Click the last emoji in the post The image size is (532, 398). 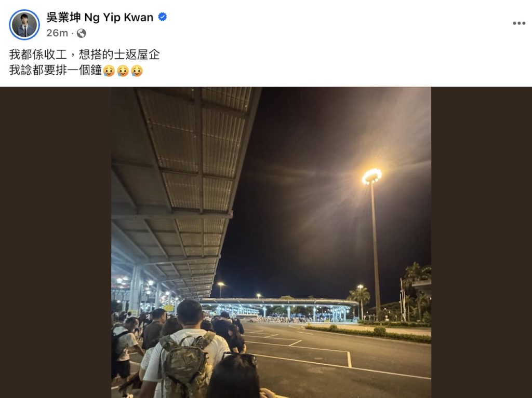pyautogui.click(x=137, y=71)
